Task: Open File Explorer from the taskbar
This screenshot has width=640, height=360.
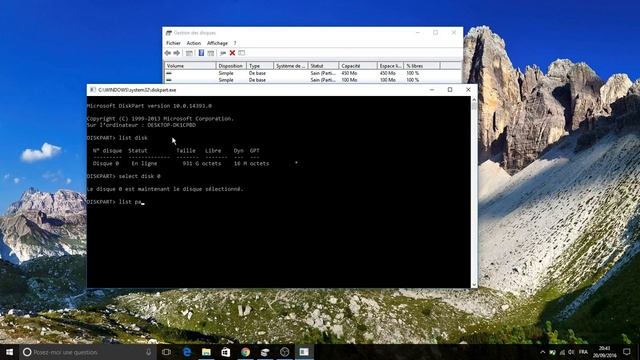Action: click(x=206, y=352)
